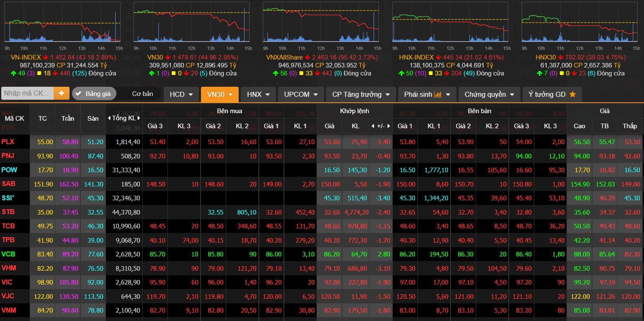Click the HNX30 label link
Viewport: 644px width, 321px height.
[x=546, y=57]
